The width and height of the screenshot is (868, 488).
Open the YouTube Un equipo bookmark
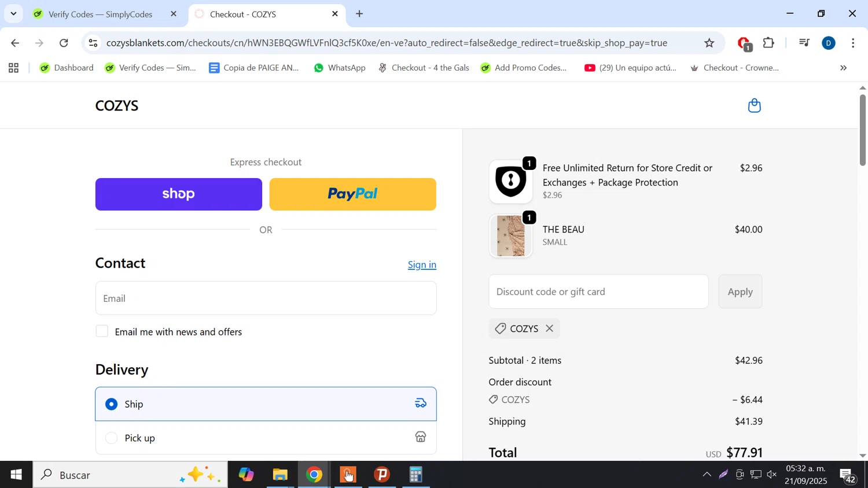pos(630,68)
